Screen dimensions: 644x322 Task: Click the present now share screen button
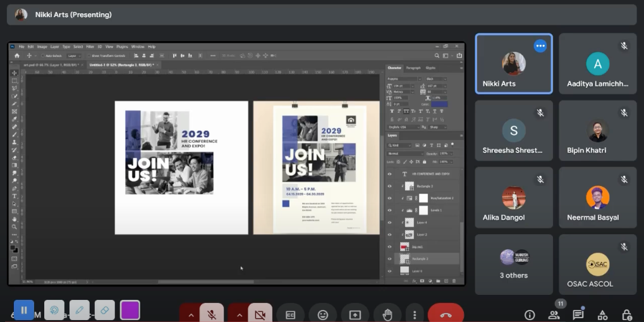(355, 315)
